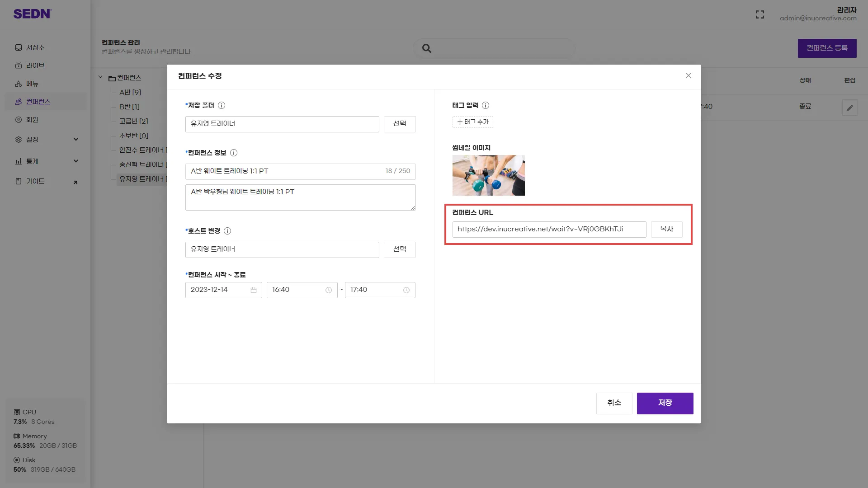868x488 pixels.
Task: Click the clock icon in the 17:40 end time
Action: pyautogui.click(x=406, y=290)
